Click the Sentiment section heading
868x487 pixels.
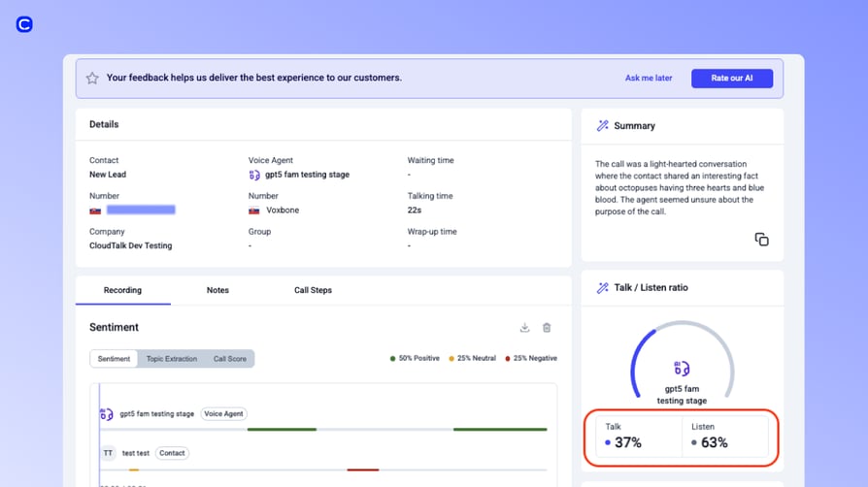click(x=114, y=328)
